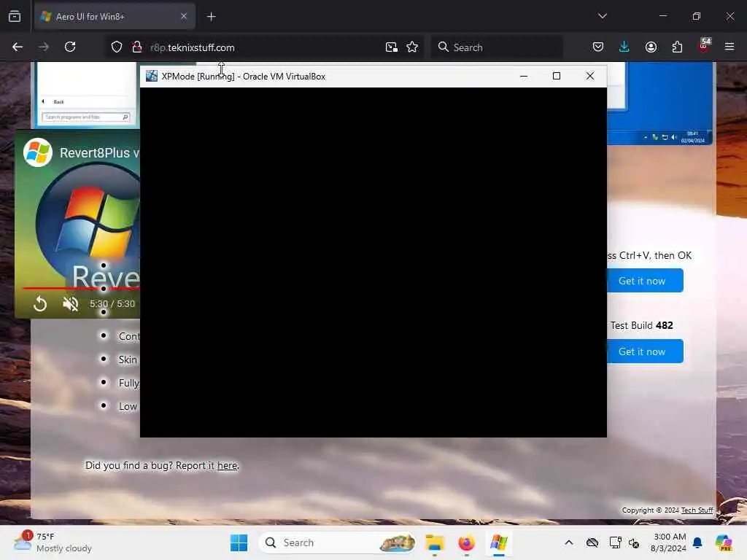Screen dimensions: 747x560
Task: Open the extension with 54 badge
Action: [704, 46]
